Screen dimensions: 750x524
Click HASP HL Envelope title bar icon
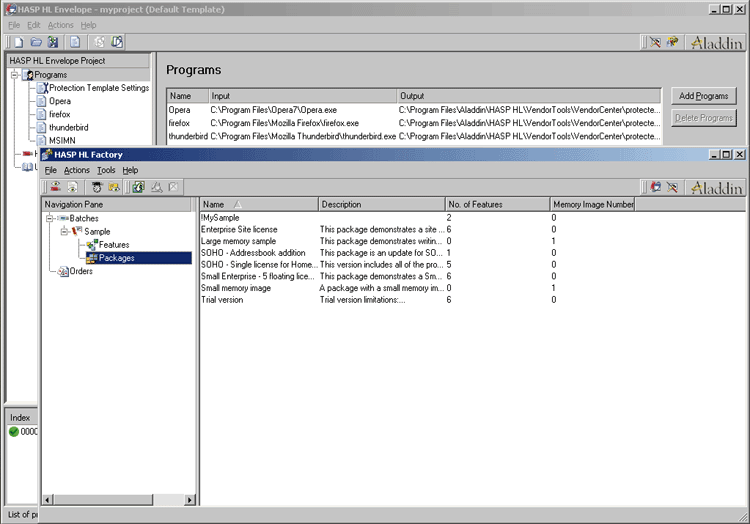[11, 9]
